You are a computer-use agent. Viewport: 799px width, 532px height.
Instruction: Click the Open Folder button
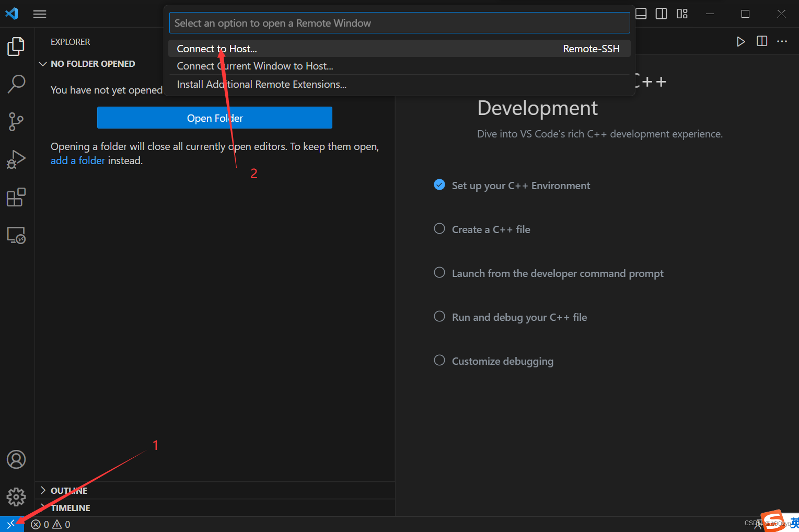(x=215, y=118)
